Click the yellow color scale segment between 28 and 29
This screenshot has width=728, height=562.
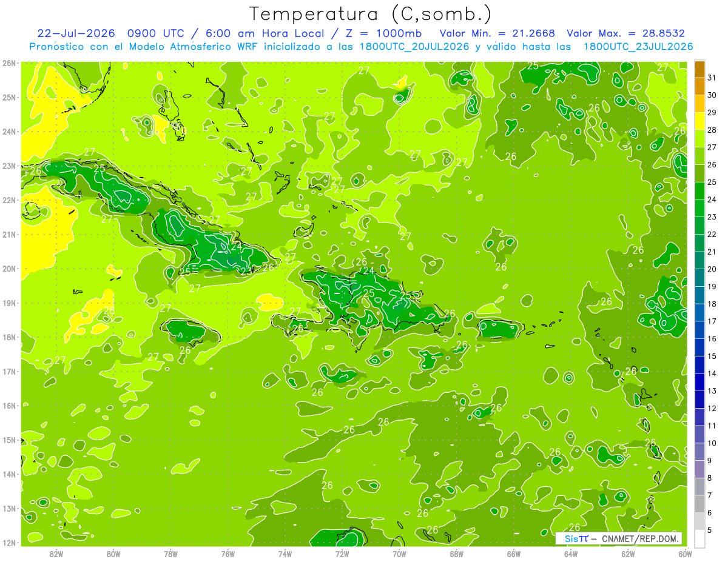click(x=699, y=121)
